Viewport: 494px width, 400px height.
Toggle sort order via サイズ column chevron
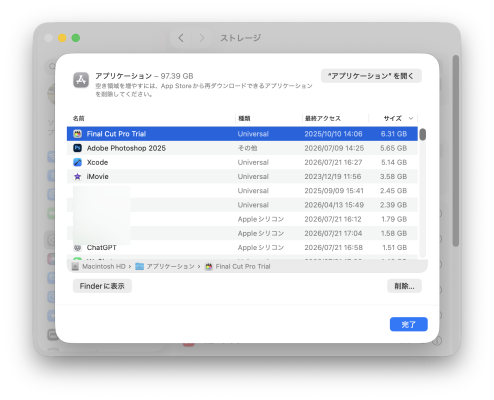click(411, 118)
